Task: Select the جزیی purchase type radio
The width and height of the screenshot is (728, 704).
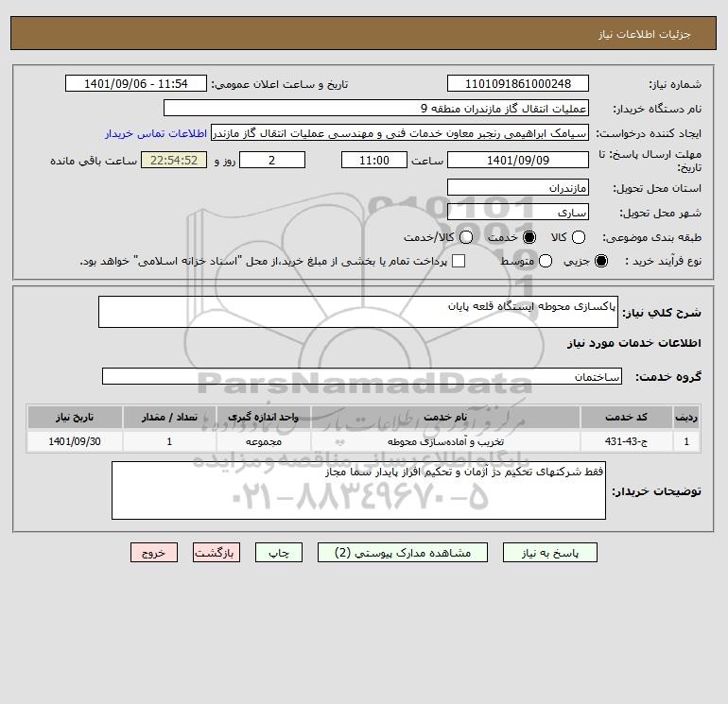Action: click(600, 261)
